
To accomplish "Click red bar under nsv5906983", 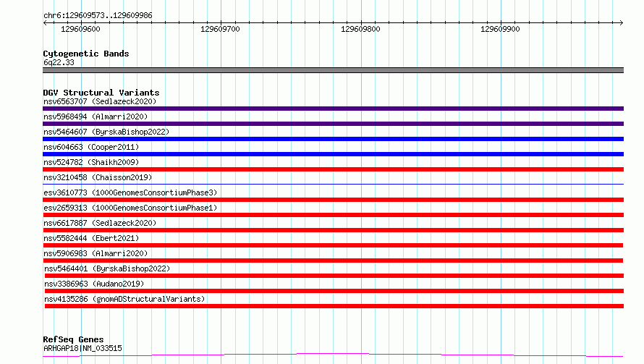I will (x=333, y=261).
